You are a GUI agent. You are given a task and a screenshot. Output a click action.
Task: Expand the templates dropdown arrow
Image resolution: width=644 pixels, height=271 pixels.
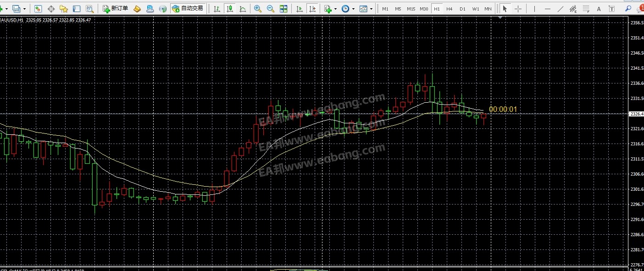pos(371,9)
